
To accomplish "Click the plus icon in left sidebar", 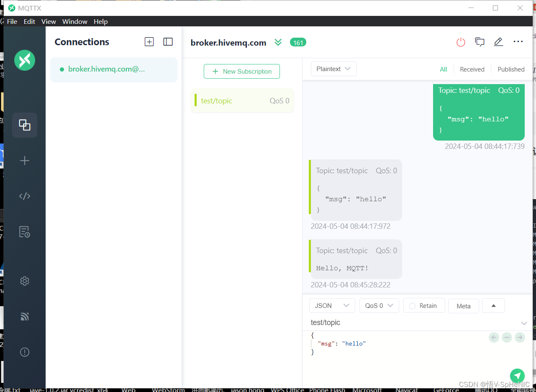I will tap(25, 161).
